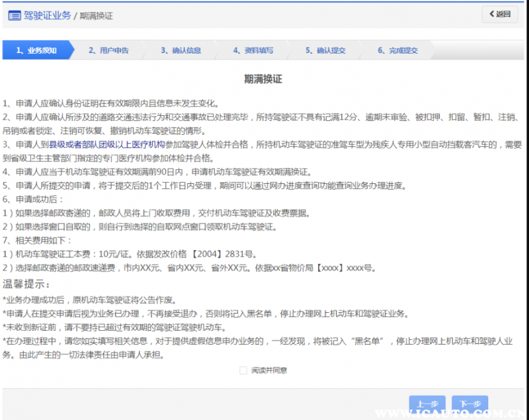Click the 期满换证 breadcrumb text

click(96, 16)
